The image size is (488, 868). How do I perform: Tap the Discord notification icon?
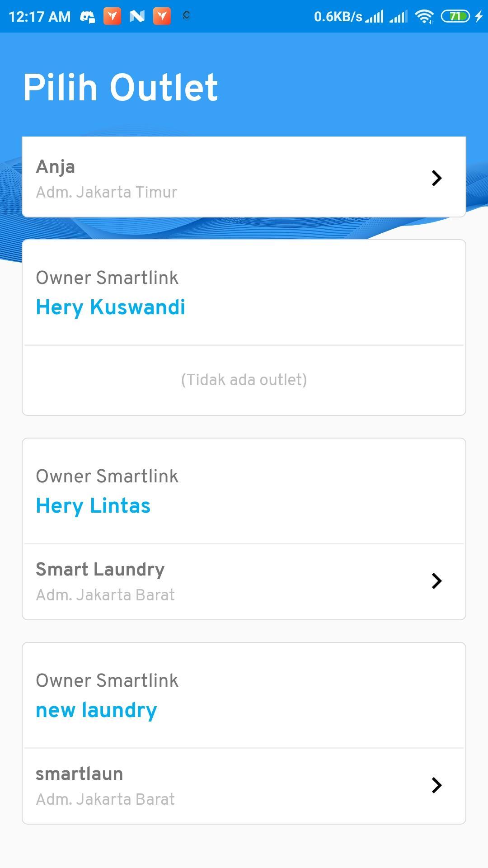(87, 17)
